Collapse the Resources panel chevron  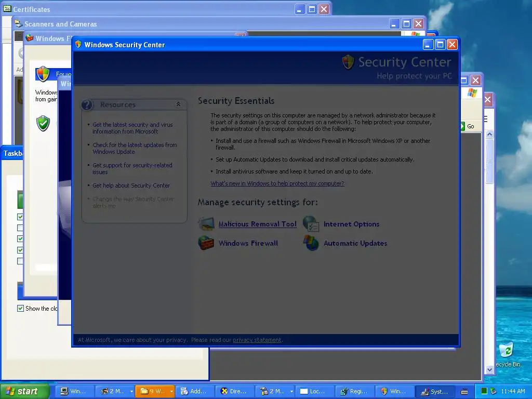click(x=178, y=104)
